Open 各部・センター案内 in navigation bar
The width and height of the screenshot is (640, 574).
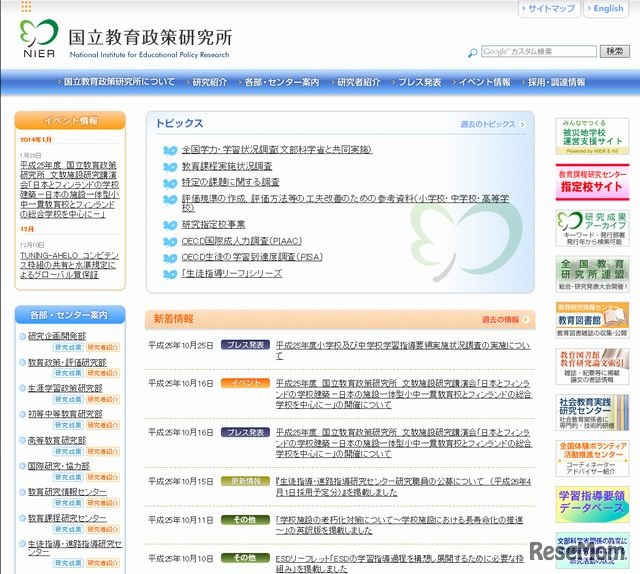(x=279, y=82)
